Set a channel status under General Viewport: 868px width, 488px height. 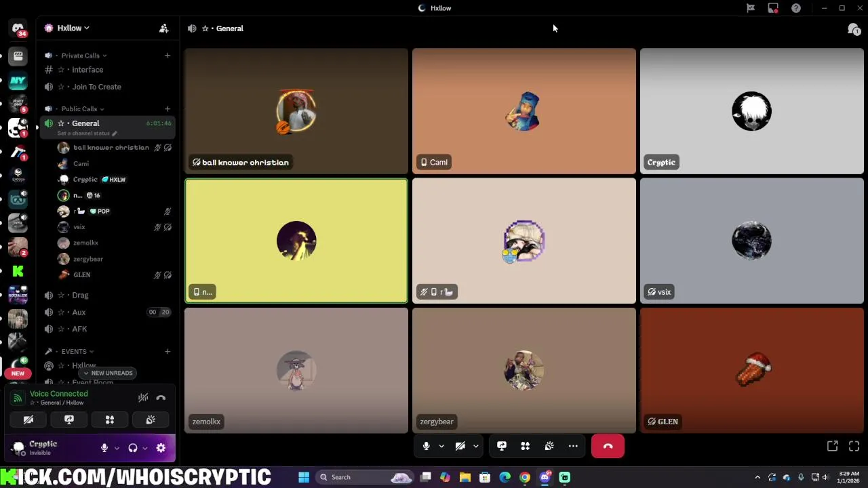[x=87, y=134]
